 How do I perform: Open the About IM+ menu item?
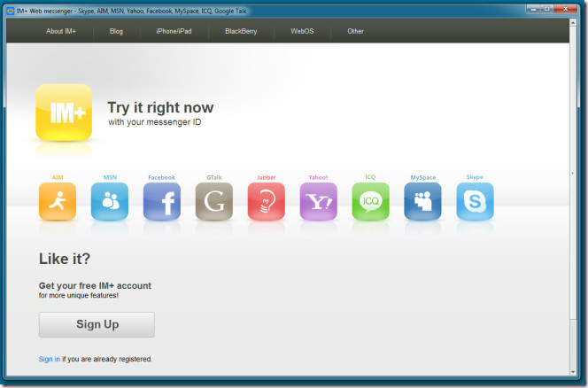point(61,31)
